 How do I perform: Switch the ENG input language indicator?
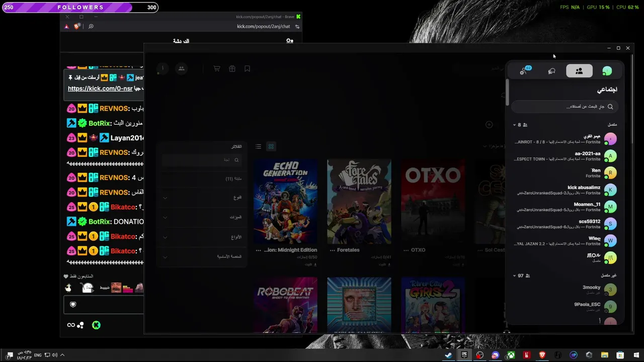pyautogui.click(x=38, y=355)
